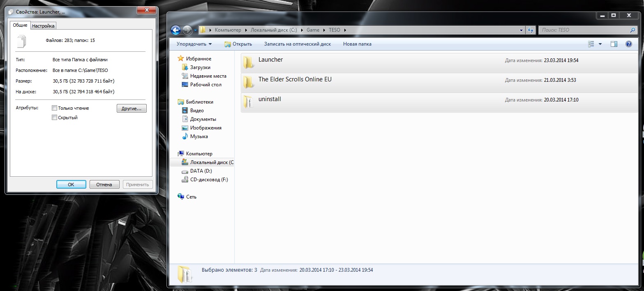Click the Launcher date 23.03.2014 19:54
The width and height of the screenshot is (644, 291).
pyautogui.click(x=561, y=60)
